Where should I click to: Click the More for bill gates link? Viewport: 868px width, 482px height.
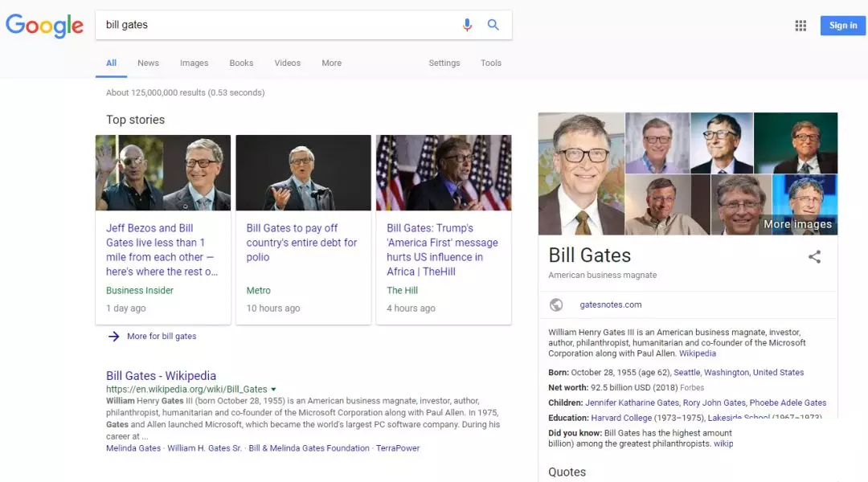pyautogui.click(x=162, y=336)
